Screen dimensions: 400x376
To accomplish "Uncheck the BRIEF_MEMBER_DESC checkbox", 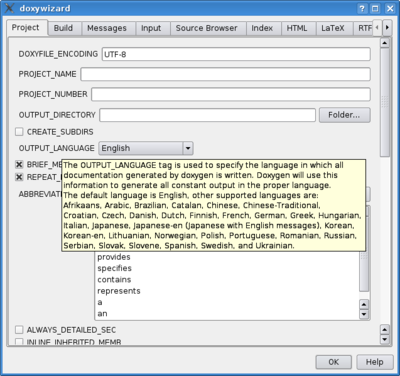I will (x=19, y=164).
